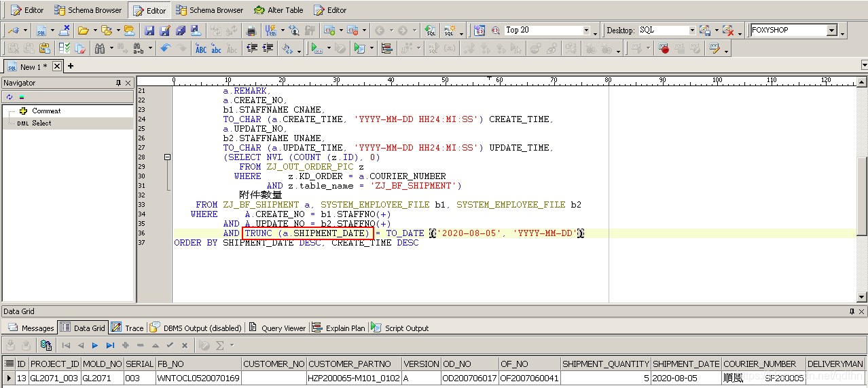Click the PROJECT_ID column header
The image size is (868, 388).
tap(54, 364)
